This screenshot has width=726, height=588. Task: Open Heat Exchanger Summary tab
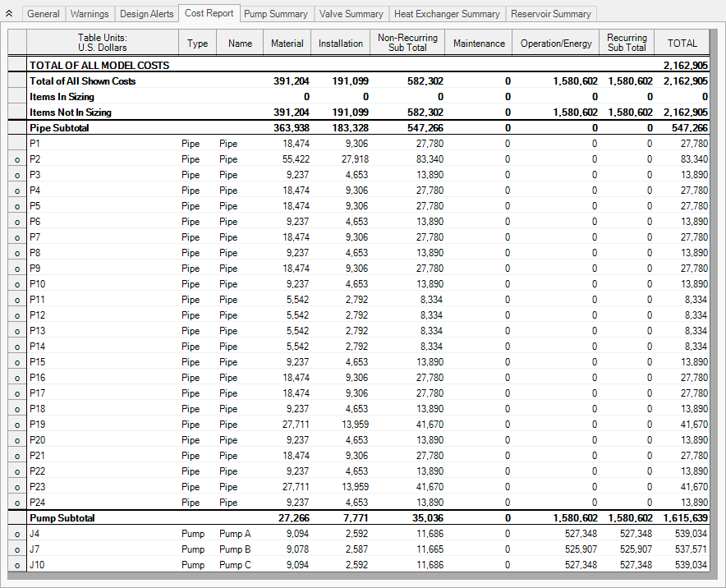(447, 14)
